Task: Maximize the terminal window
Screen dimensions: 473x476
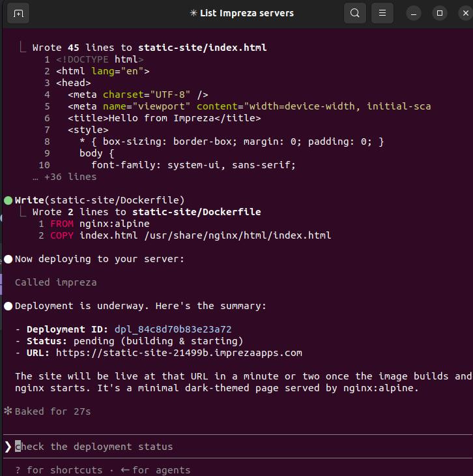Action: pos(440,13)
